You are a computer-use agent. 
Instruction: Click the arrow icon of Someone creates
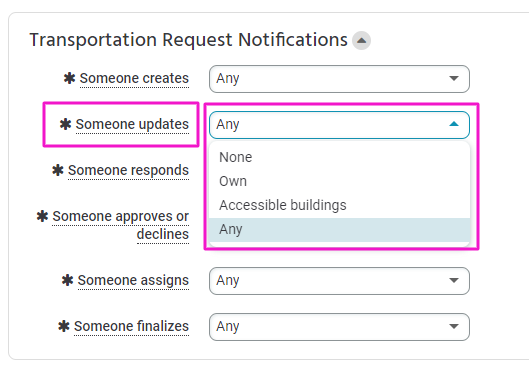[x=454, y=79]
